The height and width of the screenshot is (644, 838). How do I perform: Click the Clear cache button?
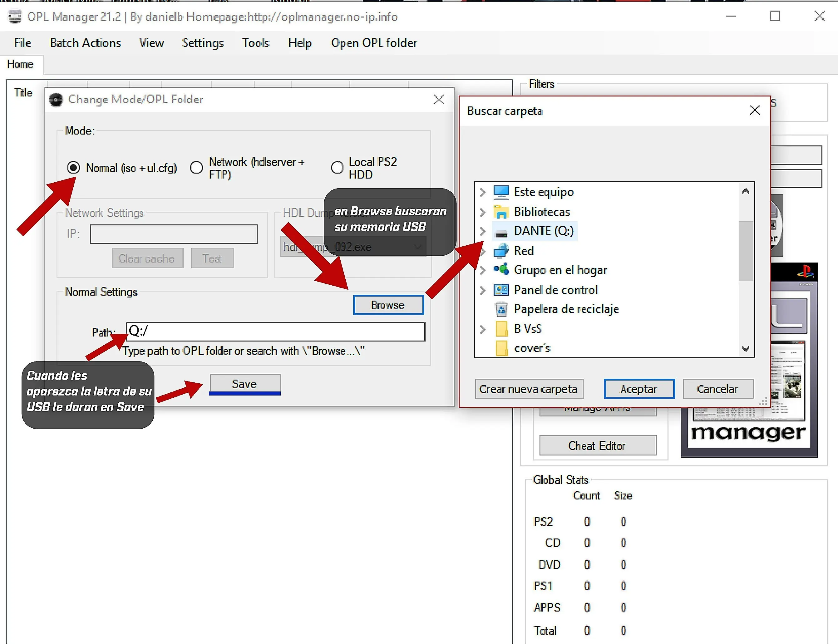(x=147, y=258)
